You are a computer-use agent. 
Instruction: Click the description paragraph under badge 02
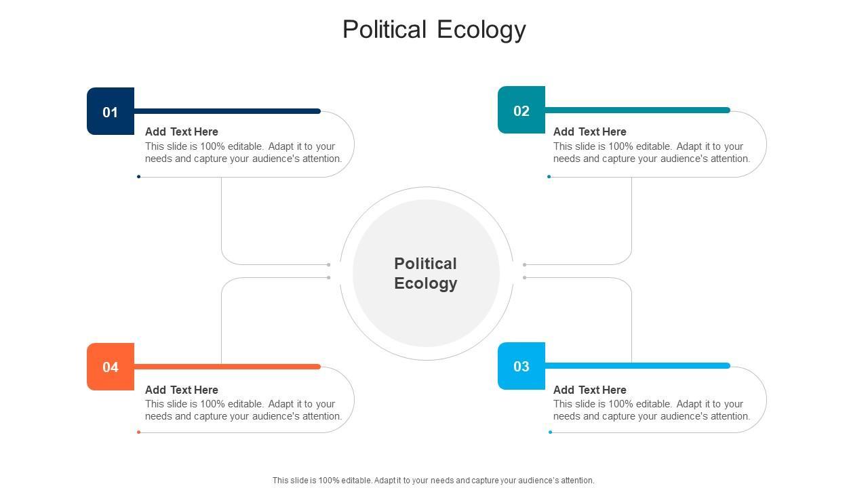pos(652,152)
